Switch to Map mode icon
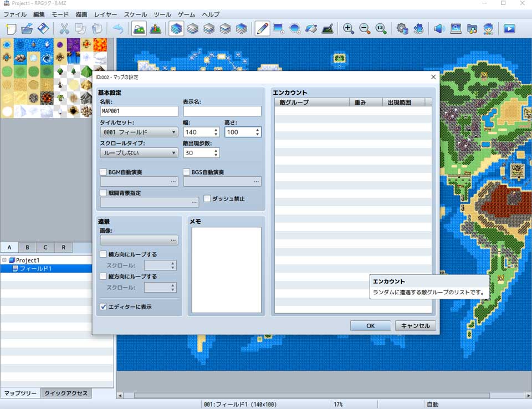The image size is (532, 409). click(x=139, y=29)
